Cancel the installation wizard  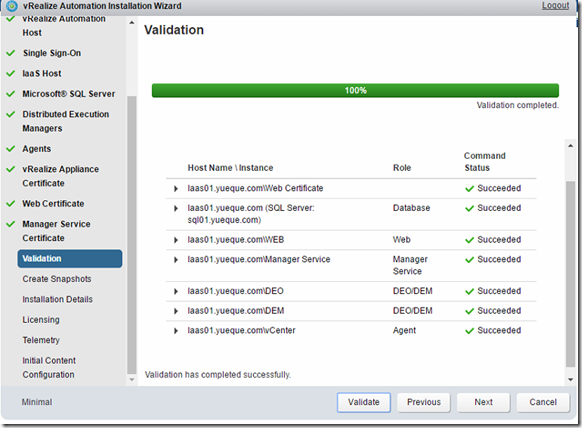click(543, 402)
